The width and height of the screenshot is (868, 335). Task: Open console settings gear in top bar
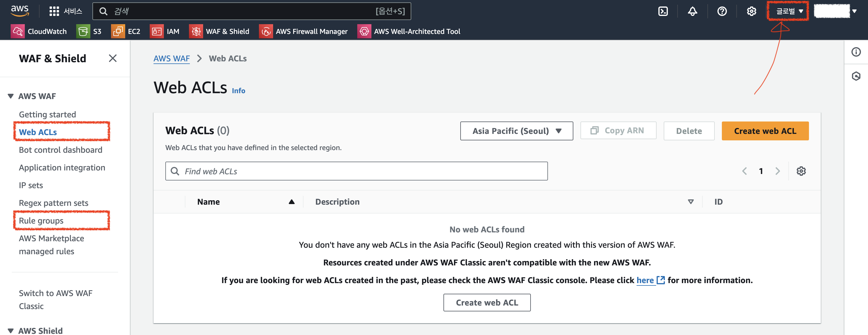(751, 12)
